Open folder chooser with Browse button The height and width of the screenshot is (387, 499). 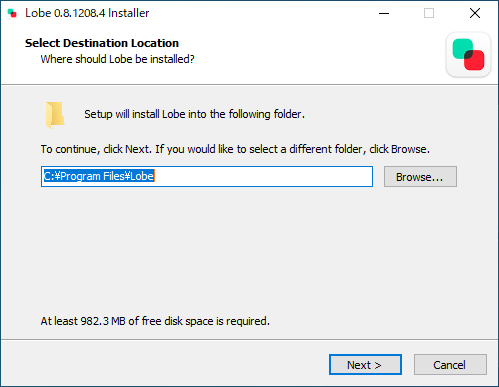pyautogui.click(x=420, y=177)
